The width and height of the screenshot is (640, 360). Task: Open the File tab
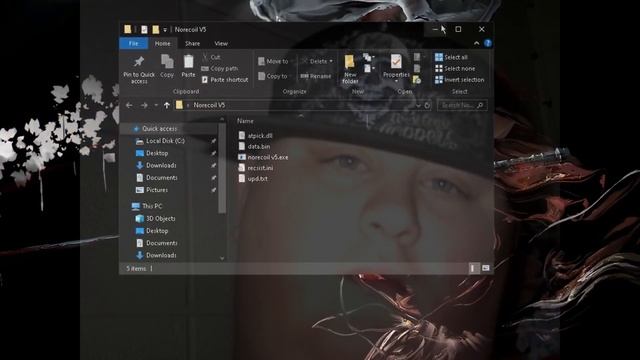pos(133,43)
